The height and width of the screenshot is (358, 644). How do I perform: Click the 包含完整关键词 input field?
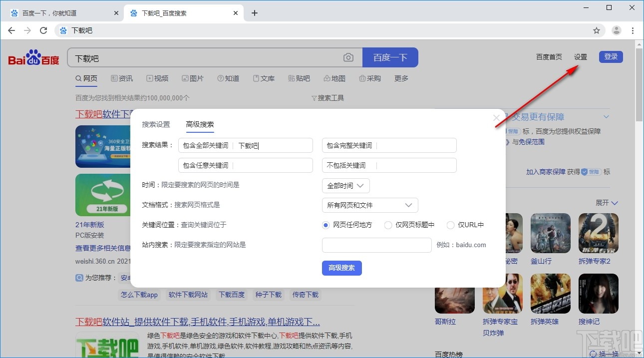(x=389, y=145)
